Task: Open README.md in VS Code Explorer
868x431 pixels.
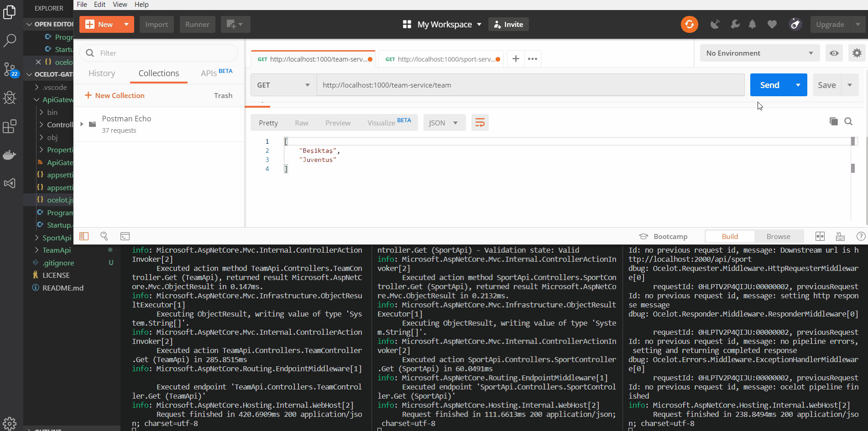Action: coord(63,288)
